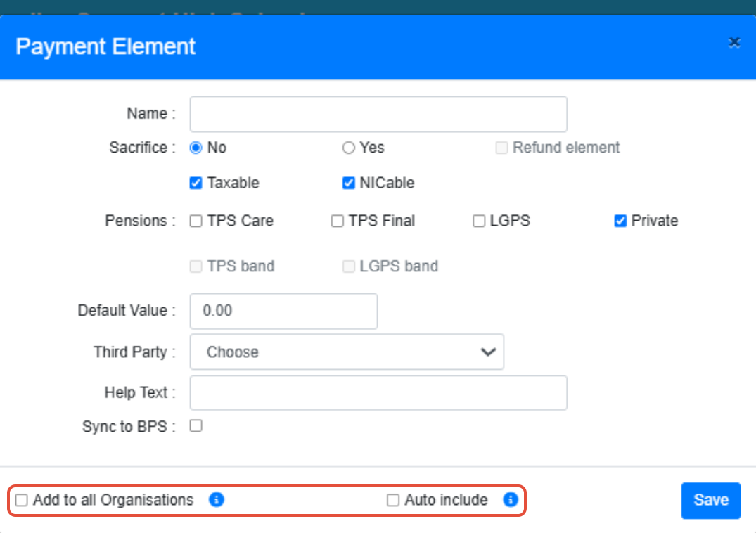
Task: Select the Yes sacrifice radio button
Action: [349, 148]
